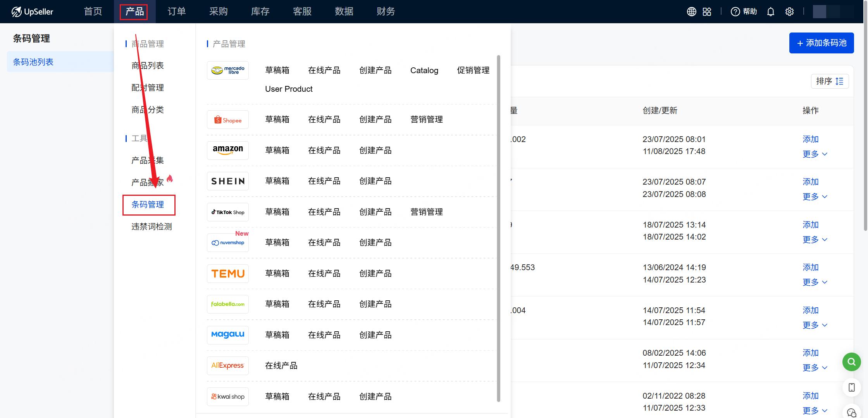Open Amazon 创建产品

pyautogui.click(x=375, y=151)
